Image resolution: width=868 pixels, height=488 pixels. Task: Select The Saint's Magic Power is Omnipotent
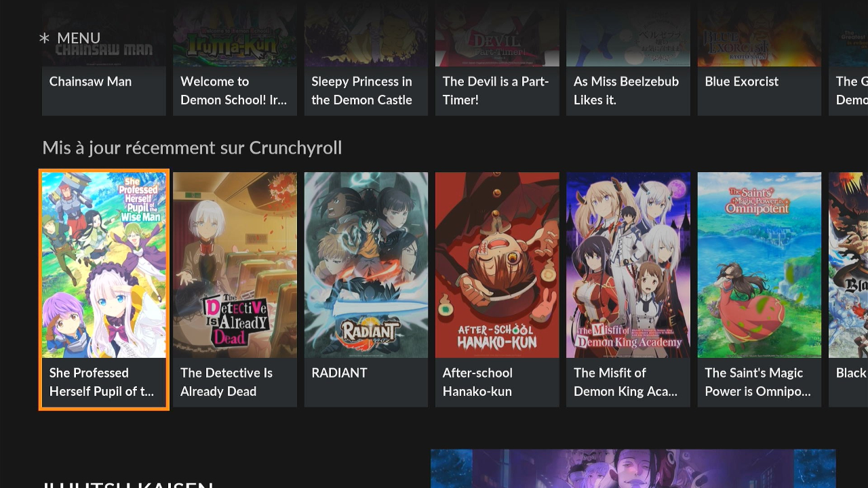(759, 264)
